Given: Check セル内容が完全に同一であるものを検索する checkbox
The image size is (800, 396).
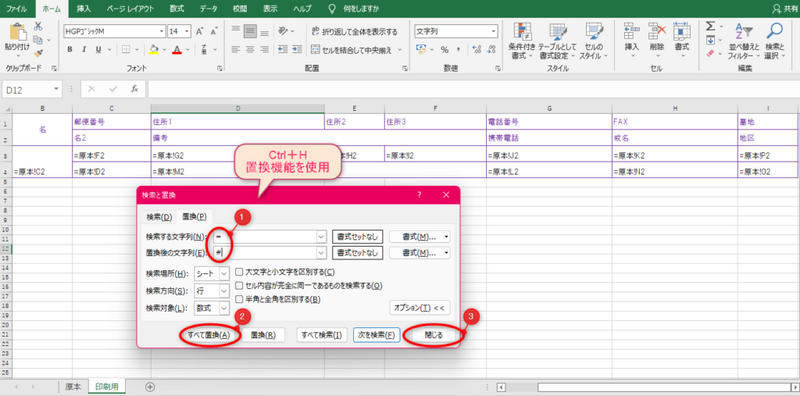Looking at the screenshot, I should tap(239, 286).
